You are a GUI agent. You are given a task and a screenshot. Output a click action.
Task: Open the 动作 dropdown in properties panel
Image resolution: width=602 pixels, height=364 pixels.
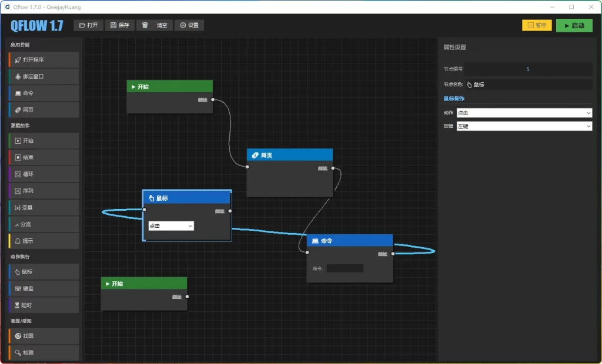pyautogui.click(x=524, y=113)
